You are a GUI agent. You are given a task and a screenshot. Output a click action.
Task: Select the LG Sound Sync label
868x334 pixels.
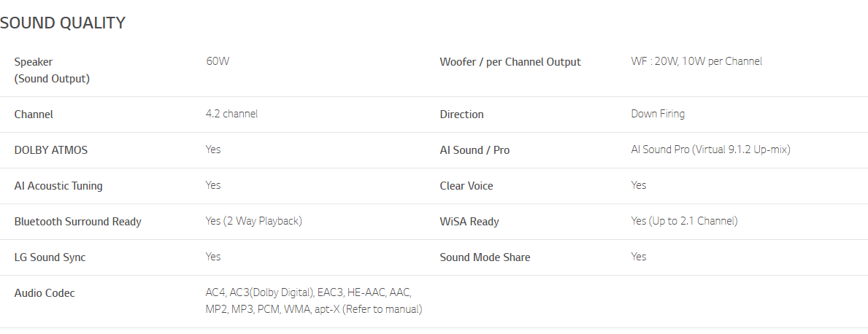click(50, 257)
